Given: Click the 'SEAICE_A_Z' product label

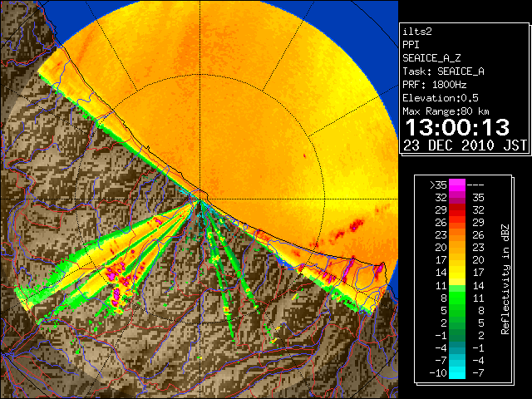Looking at the screenshot, I should (431, 58).
